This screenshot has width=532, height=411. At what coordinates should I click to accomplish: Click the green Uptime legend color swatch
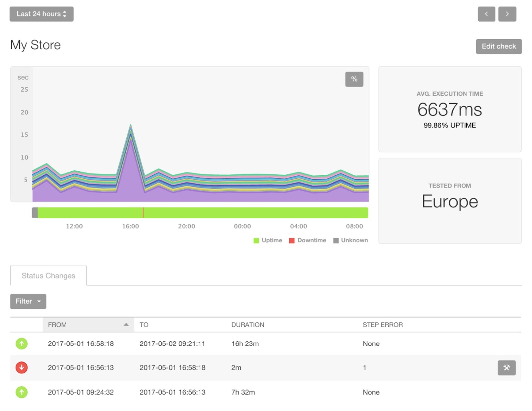click(x=256, y=240)
